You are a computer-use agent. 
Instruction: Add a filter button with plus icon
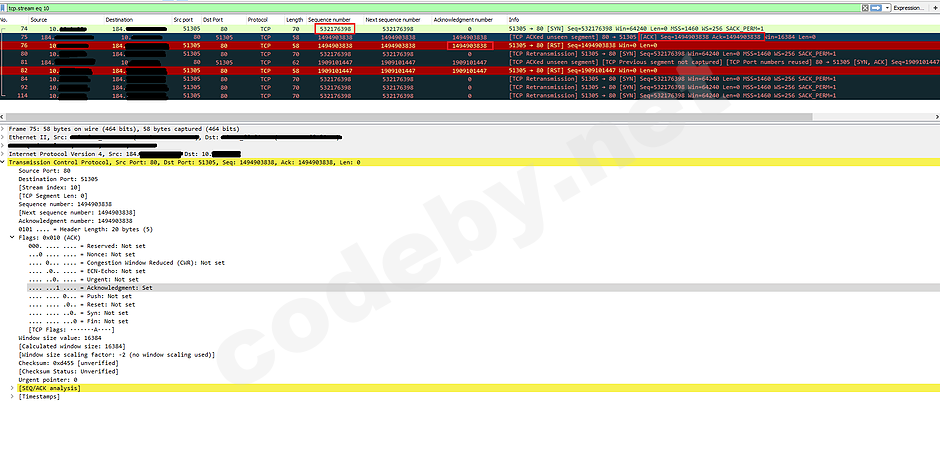(935, 8)
